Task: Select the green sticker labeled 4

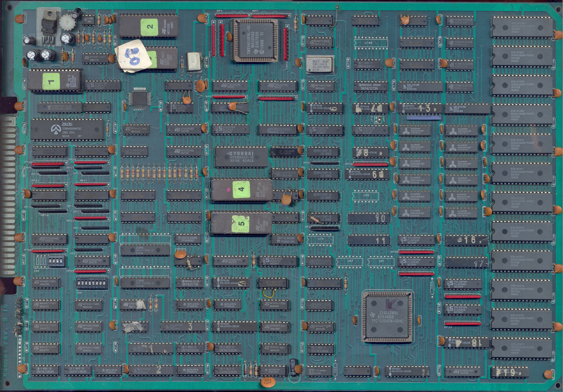Action: (241, 189)
